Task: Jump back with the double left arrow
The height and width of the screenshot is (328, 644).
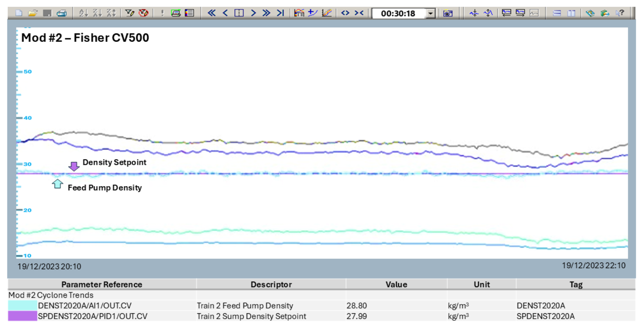Action: [x=211, y=13]
